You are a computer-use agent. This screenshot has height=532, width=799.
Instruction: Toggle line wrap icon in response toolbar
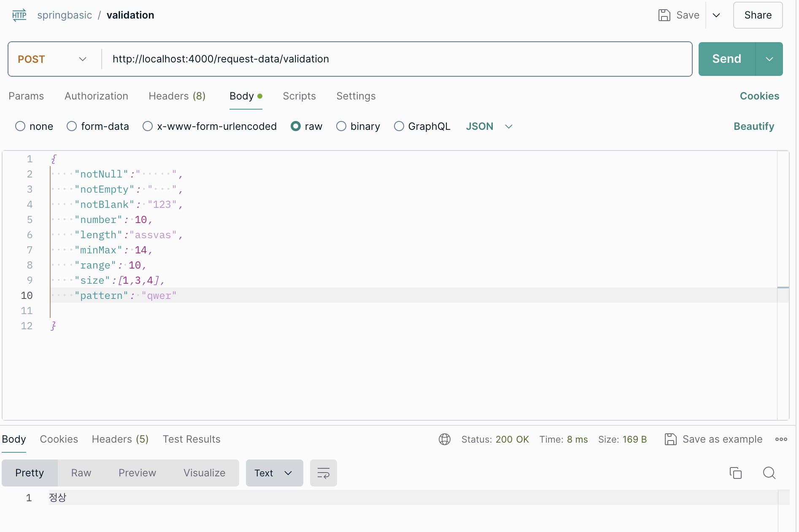tap(324, 473)
